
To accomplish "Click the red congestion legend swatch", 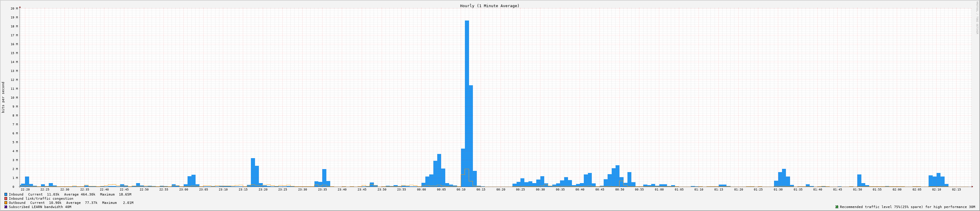I will pyautogui.click(x=6, y=199).
